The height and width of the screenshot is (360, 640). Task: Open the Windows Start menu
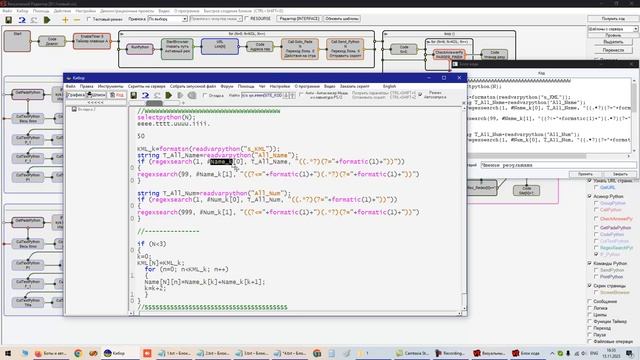(8, 353)
